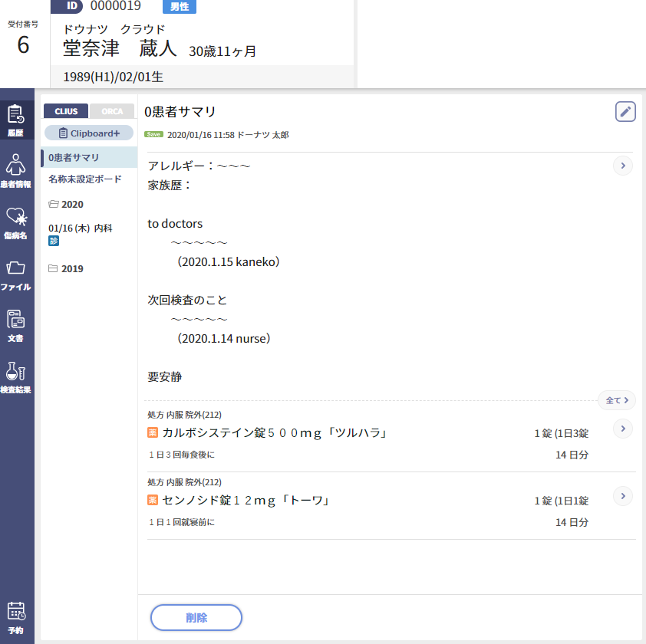Click the 全て show-all chevron button
646x644 pixels.
[x=617, y=400]
